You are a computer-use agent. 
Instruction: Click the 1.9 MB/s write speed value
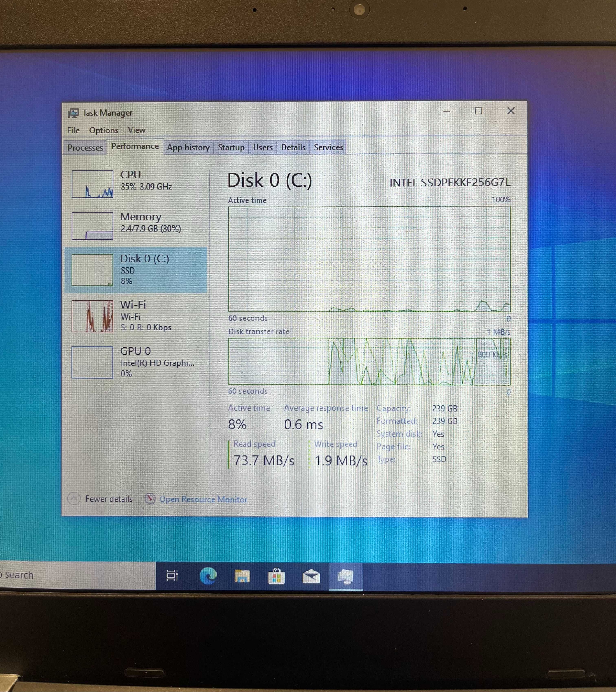tap(341, 461)
